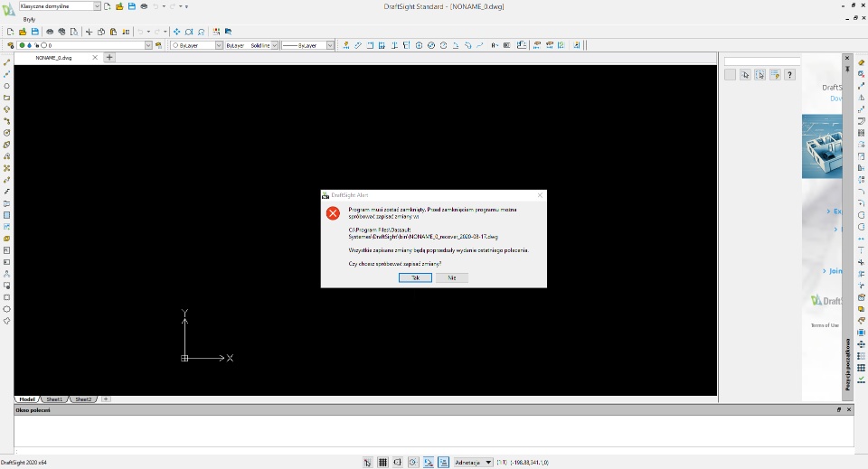Click the Dimension style icon

[x=576, y=45]
